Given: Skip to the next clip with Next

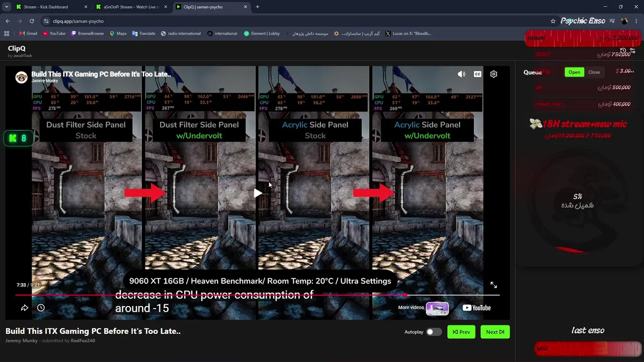Looking at the screenshot, I should point(495,332).
